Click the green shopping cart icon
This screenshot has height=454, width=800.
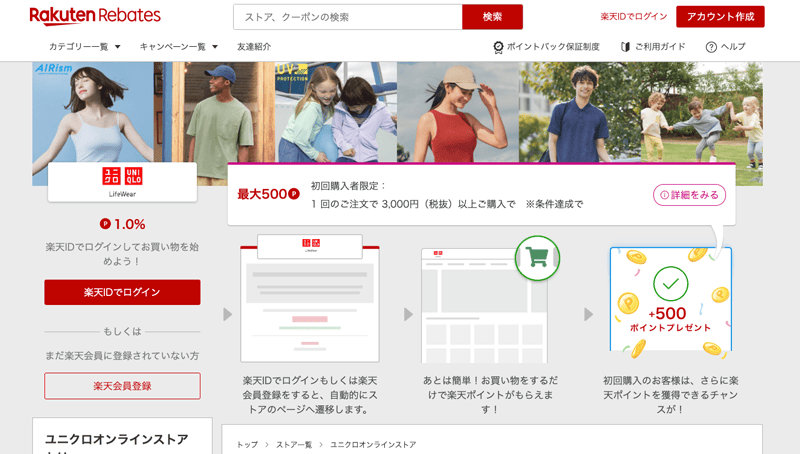pos(537,258)
